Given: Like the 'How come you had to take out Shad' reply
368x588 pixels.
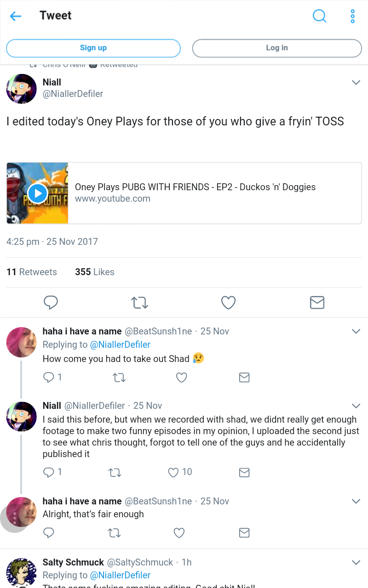Looking at the screenshot, I should [x=182, y=378].
